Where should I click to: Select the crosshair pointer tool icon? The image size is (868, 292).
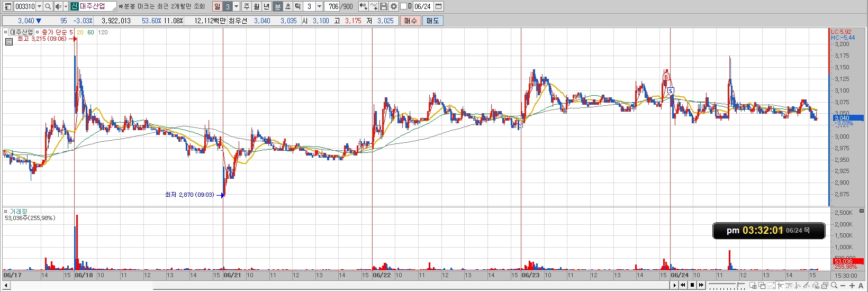[780, 285]
